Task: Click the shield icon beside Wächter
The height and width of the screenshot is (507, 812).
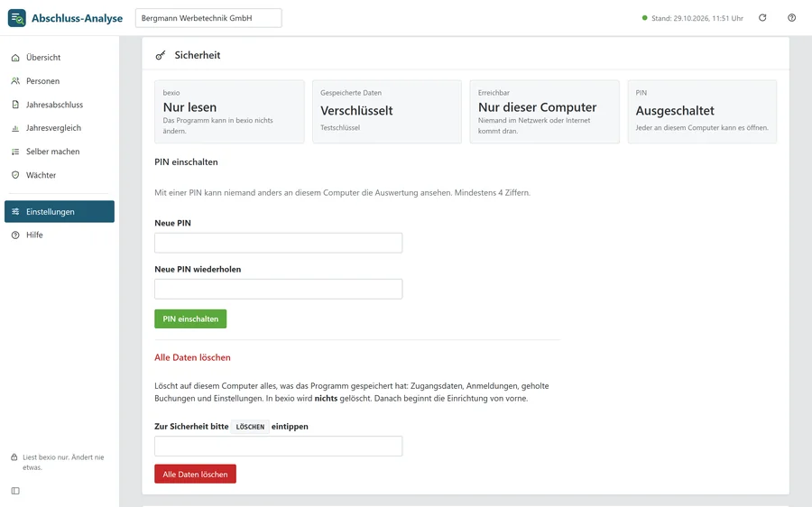Action: coord(15,175)
